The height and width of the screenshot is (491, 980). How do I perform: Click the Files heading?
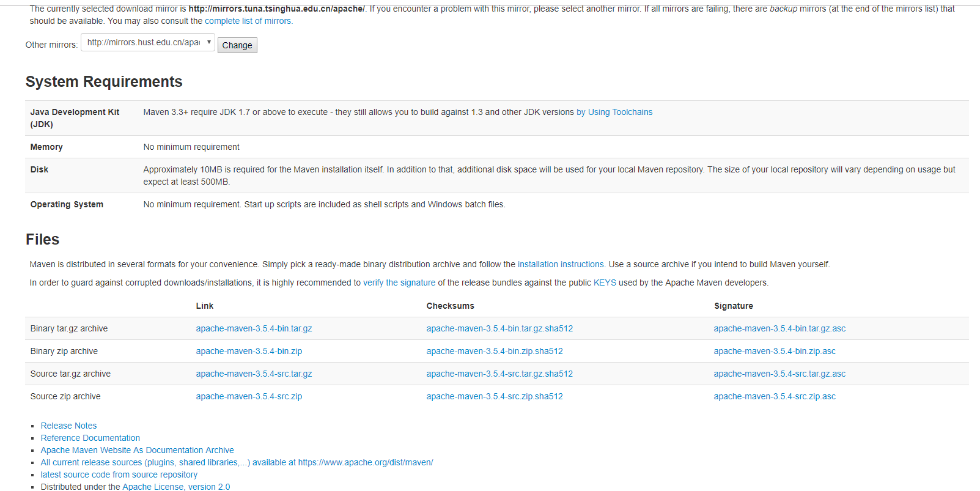coord(42,239)
